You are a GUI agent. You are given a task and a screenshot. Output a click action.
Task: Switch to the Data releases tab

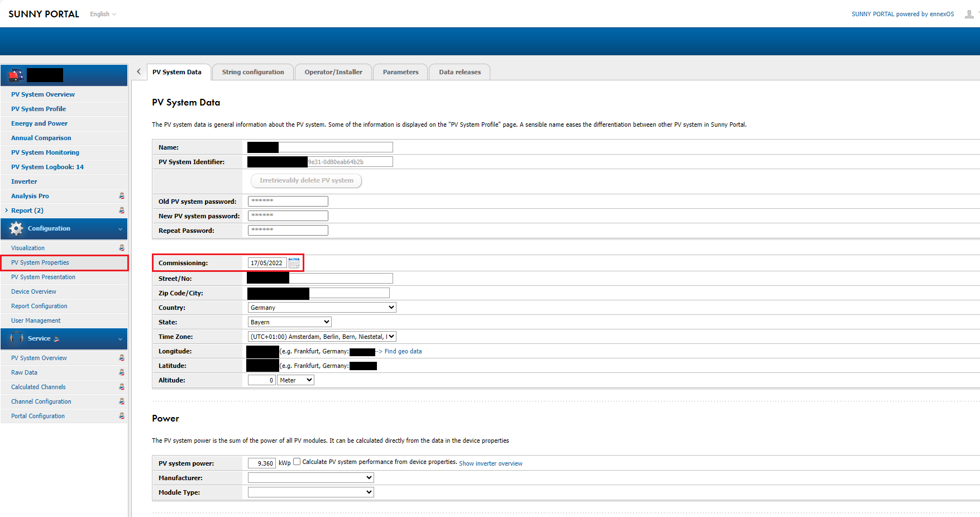tap(460, 72)
